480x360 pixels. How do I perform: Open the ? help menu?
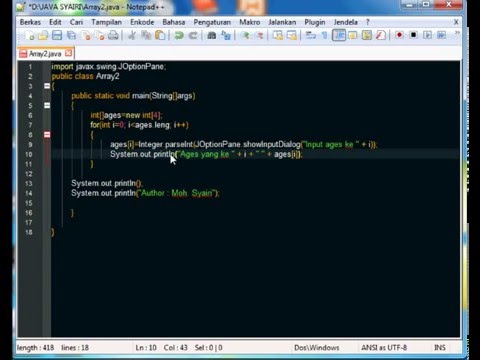tap(368, 22)
